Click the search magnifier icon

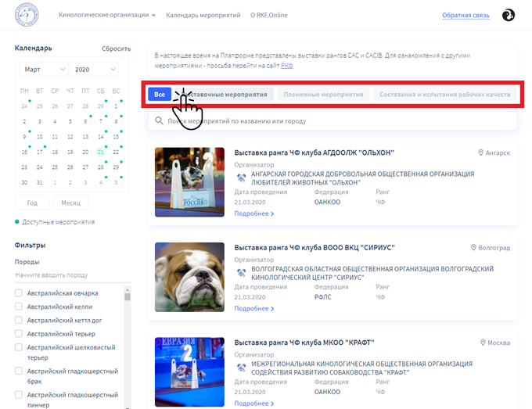pyautogui.click(x=159, y=121)
